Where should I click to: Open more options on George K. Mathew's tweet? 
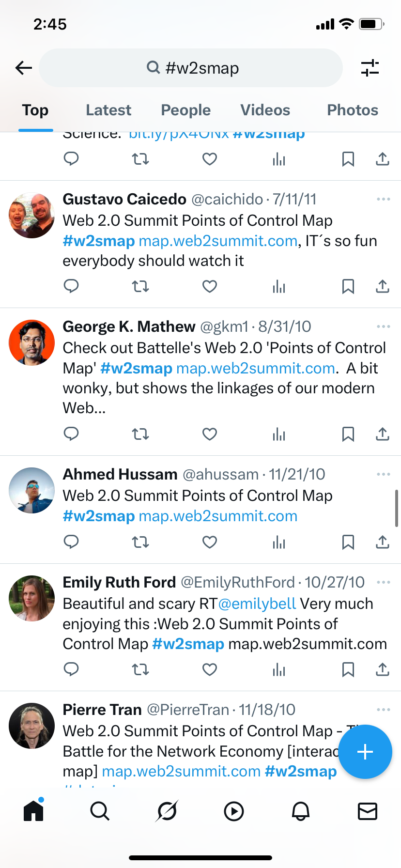click(x=383, y=326)
